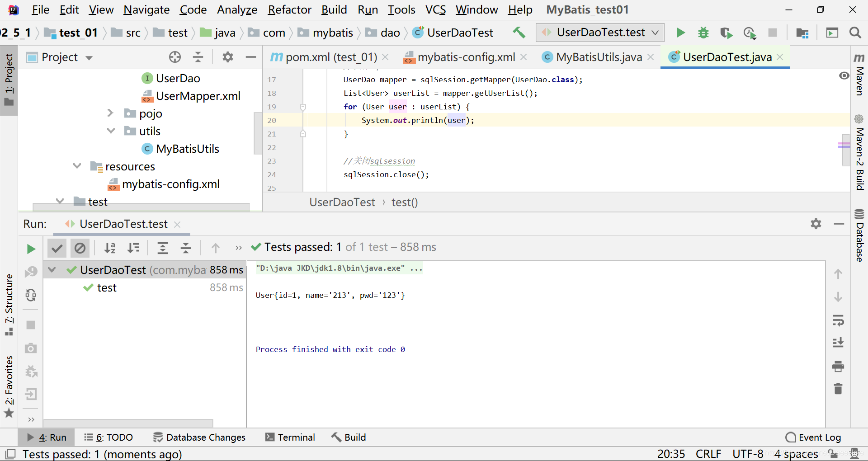Hide the Run tool window
Image resolution: width=868 pixels, height=461 pixels.
point(839,224)
